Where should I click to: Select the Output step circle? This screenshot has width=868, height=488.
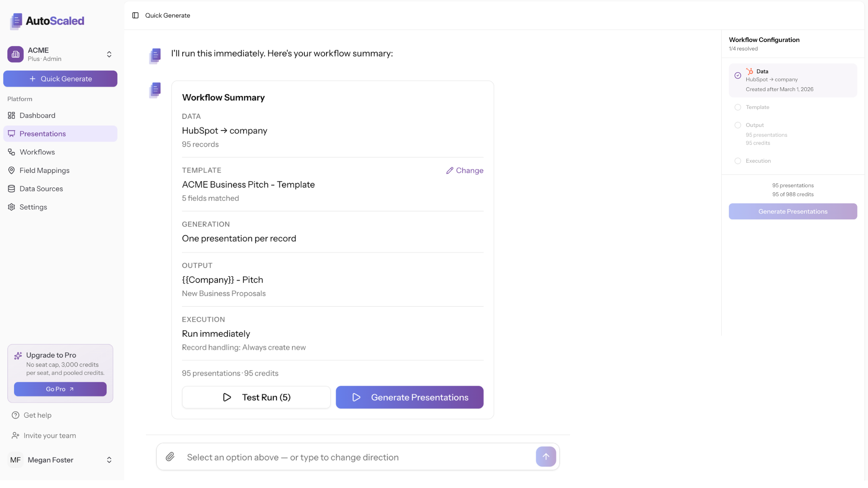click(x=738, y=125)
